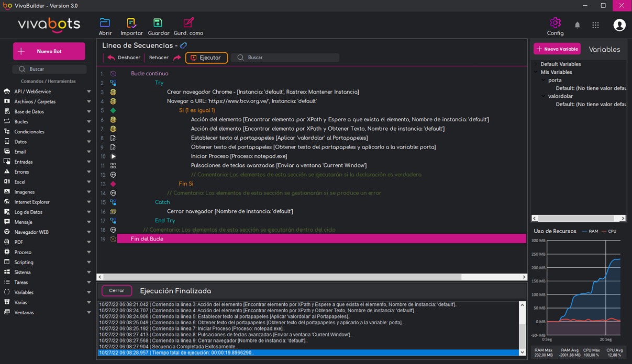This screenshot has width=632, height=364.
Task: Close the execution log with Cerrar
Action: pos(117,291)
